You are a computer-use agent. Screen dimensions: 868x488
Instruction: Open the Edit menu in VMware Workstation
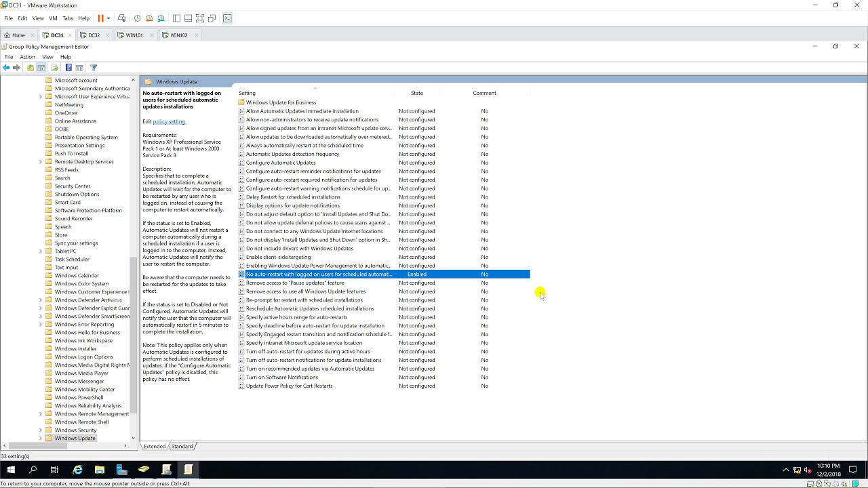click(x=22, y=18)
